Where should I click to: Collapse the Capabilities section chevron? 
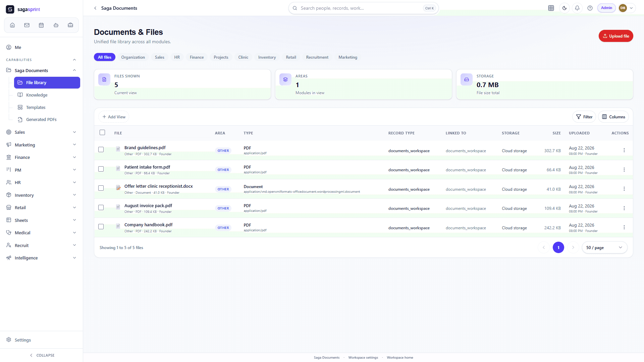74,60
